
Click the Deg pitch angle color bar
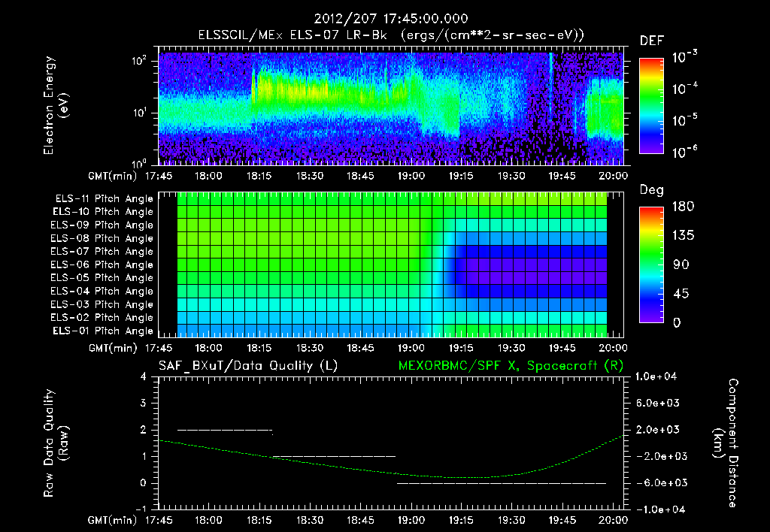(x=651, y=265)
